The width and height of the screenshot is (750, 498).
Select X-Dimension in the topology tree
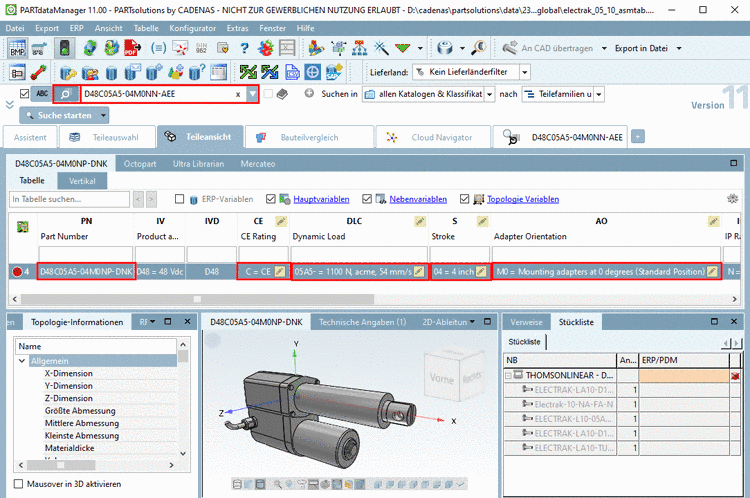pos(68,371)
